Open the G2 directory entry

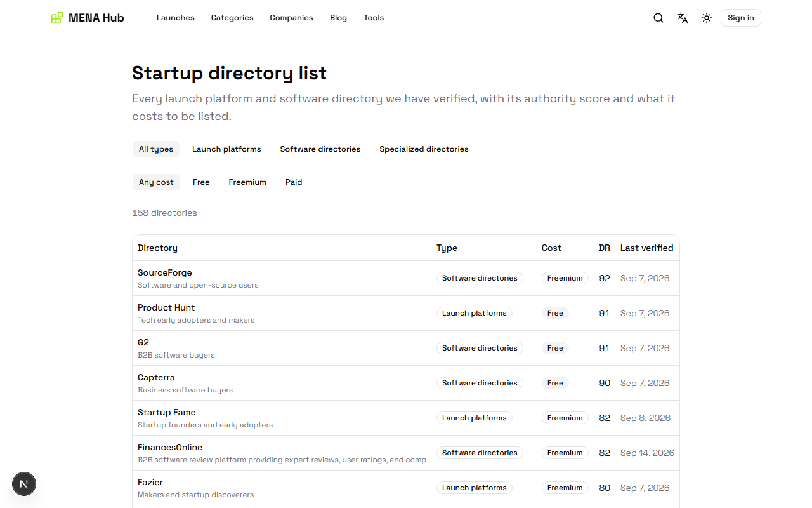tap(143, 342)
